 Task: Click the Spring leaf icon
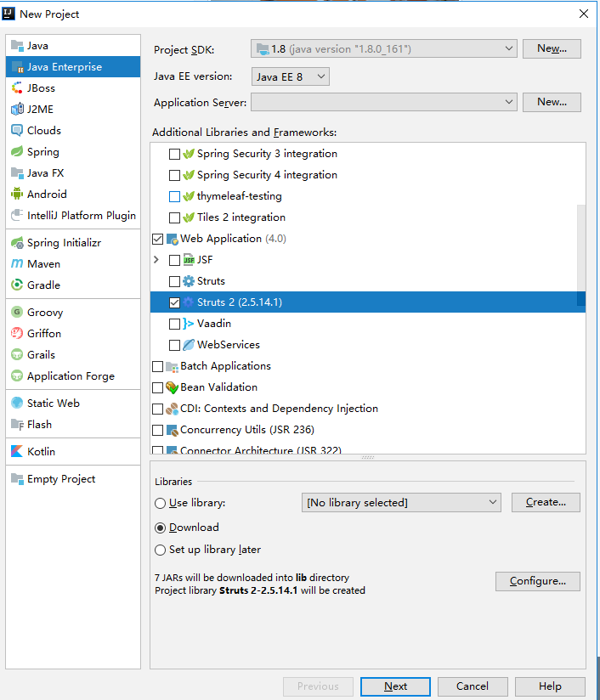click(17, 152)
